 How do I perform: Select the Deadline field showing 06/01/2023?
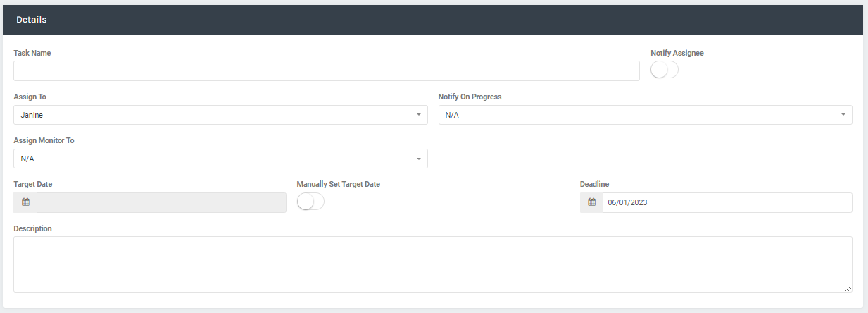(727, 202)
